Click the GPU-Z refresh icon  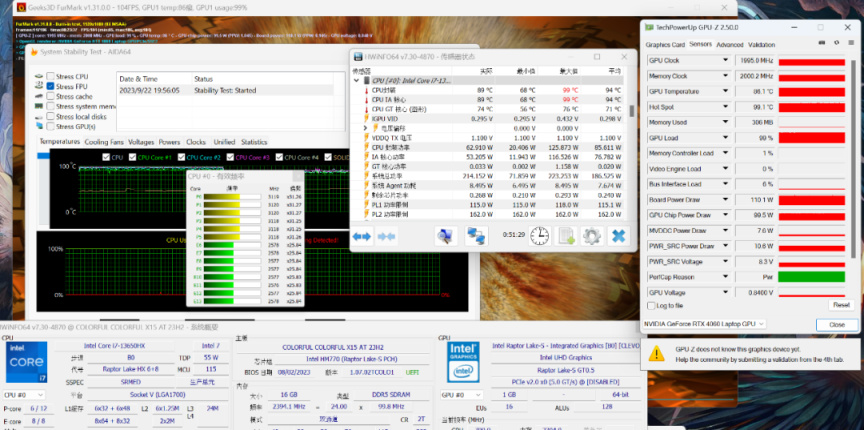point(836,42)
